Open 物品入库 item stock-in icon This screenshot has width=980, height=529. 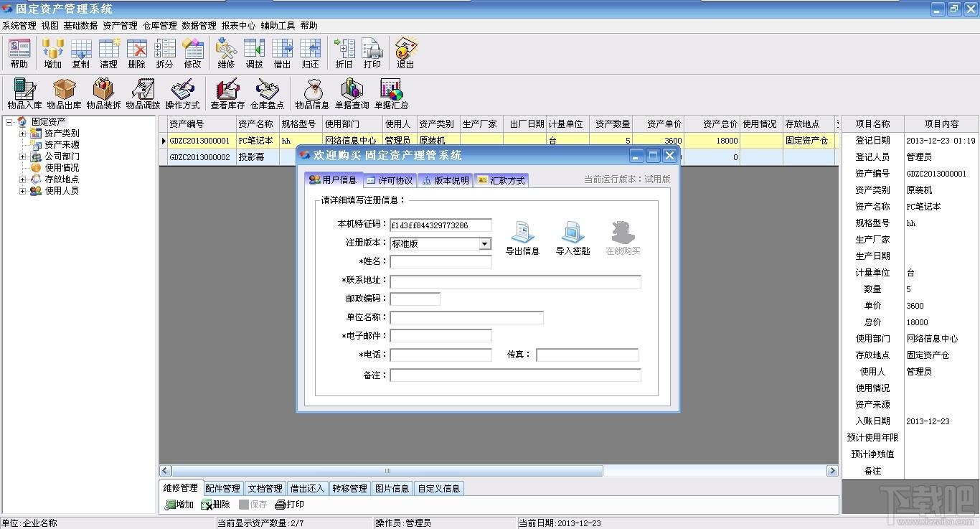point(24,94)
